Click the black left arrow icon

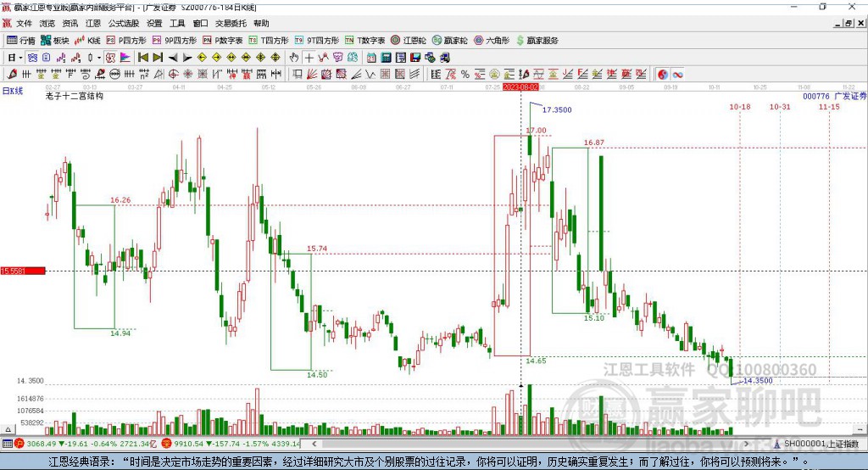173,58
